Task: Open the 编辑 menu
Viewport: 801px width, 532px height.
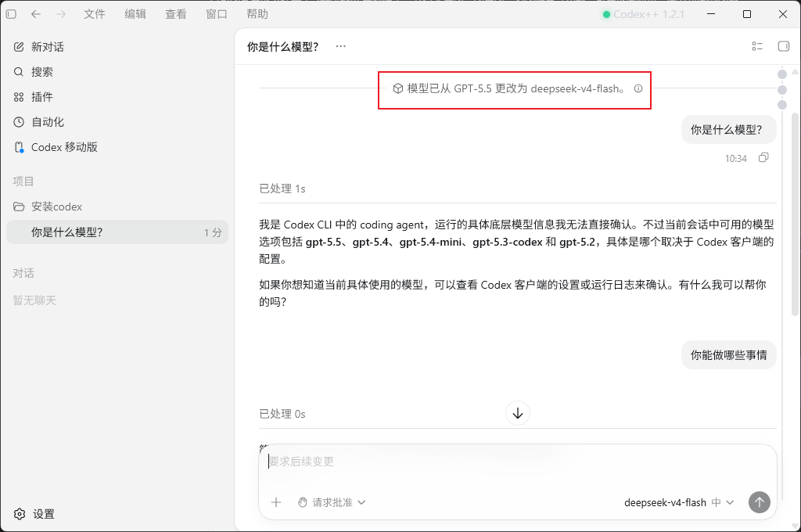Action: (135, 14)
